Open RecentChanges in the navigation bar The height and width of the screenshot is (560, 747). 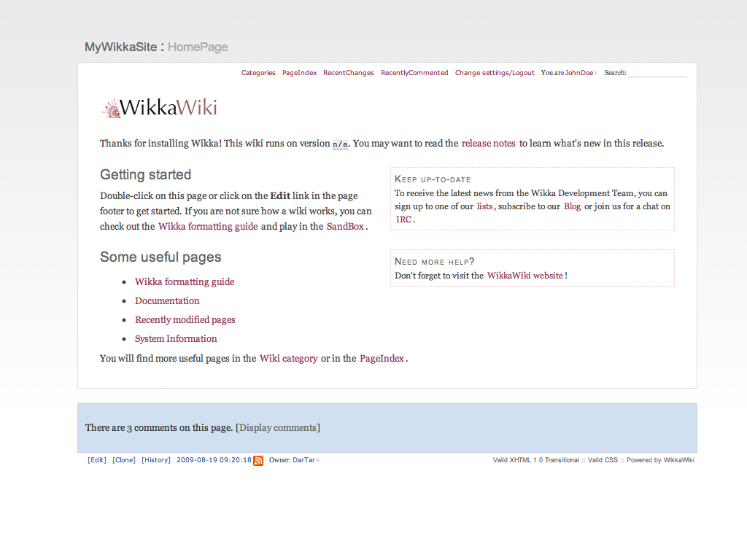348,73
